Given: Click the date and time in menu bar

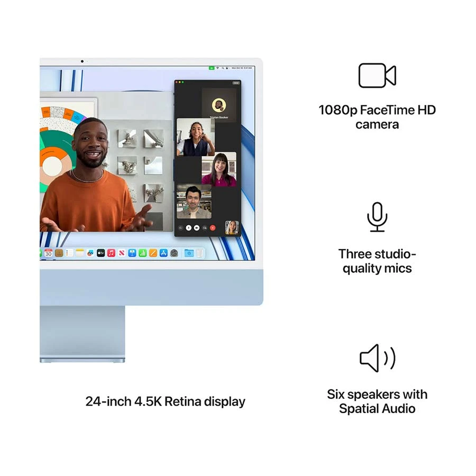Looking at the screenshot, I should point(242,68).
